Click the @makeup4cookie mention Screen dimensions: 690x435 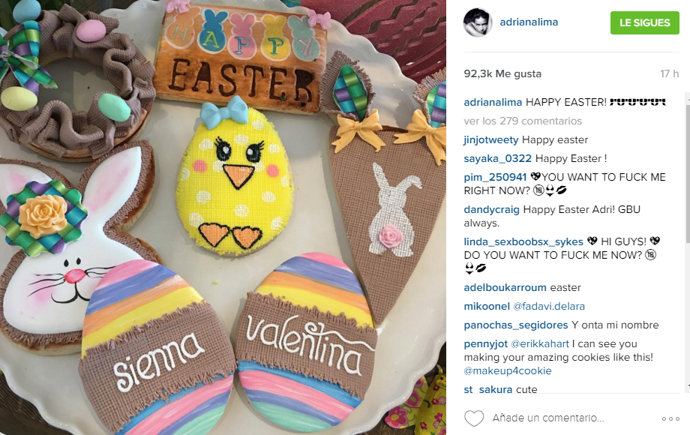507,371
